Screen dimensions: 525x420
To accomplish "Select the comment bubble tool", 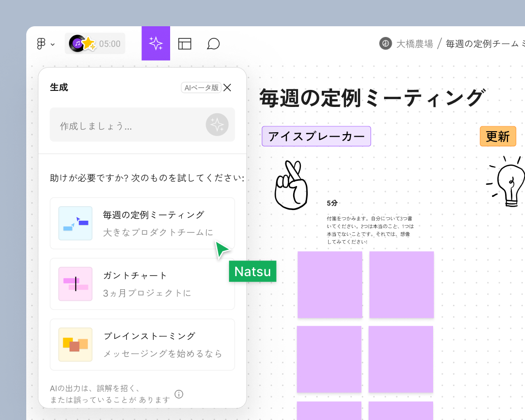I will click(213, 43).
